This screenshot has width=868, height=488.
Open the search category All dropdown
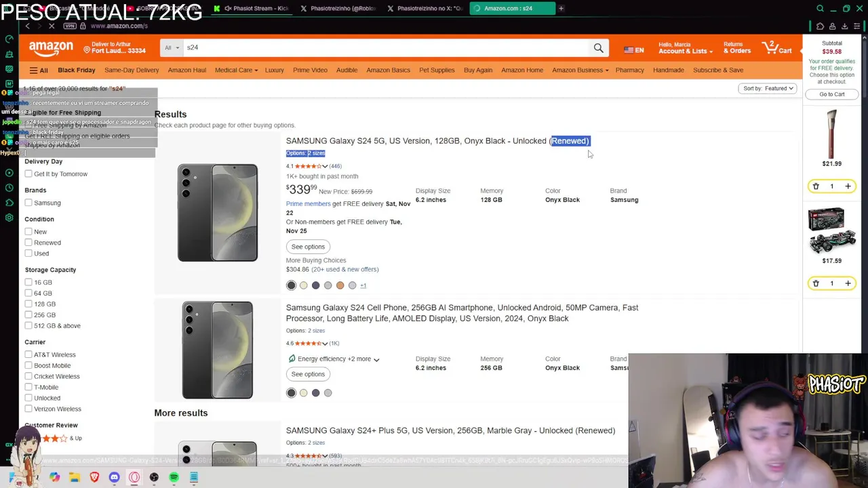[x=172, y=48]
